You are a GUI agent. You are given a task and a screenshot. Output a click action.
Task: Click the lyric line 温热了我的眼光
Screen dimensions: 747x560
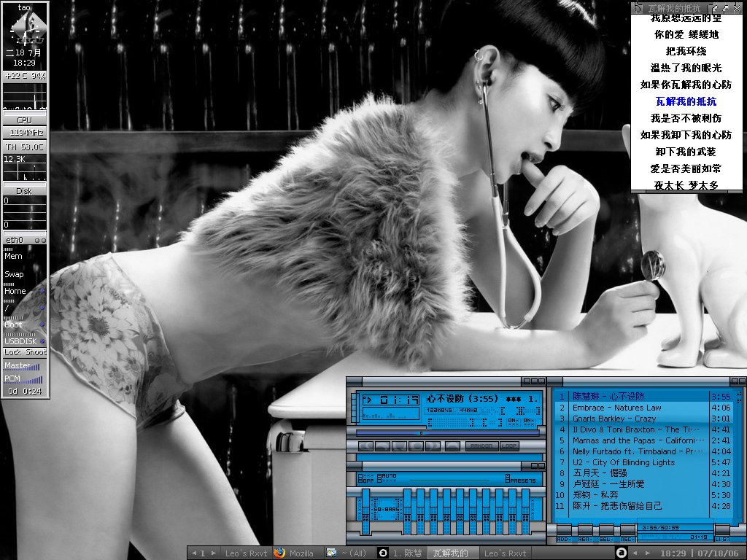tap(686, 68)
